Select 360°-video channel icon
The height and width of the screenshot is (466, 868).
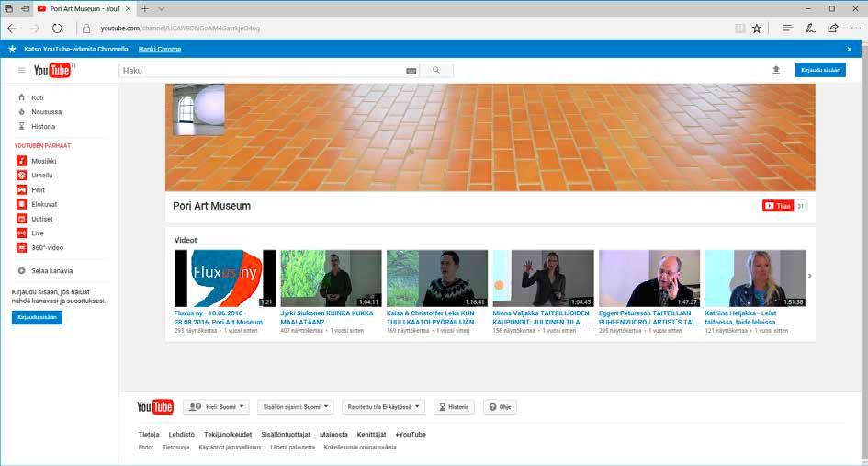coord(22,247)
